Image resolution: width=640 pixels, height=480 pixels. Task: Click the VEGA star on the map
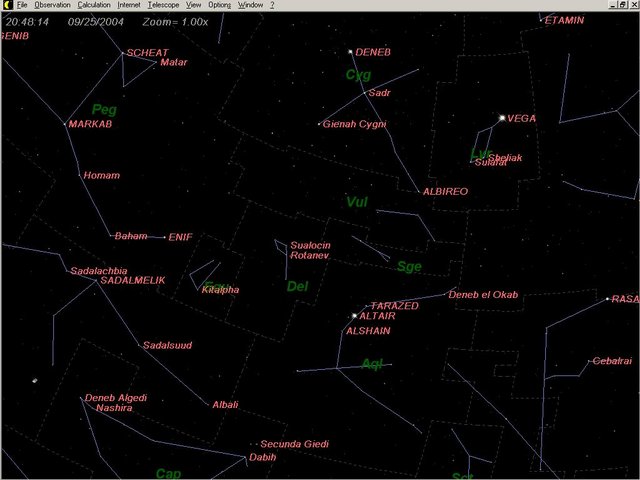click(x=502, y=117)
